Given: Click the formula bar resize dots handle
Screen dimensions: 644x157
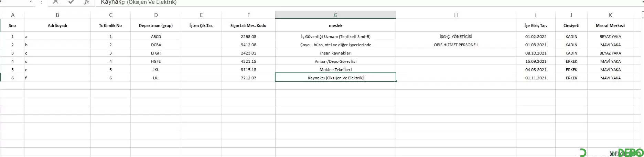Looking at the screenshot, I should (x=41, y=2).
